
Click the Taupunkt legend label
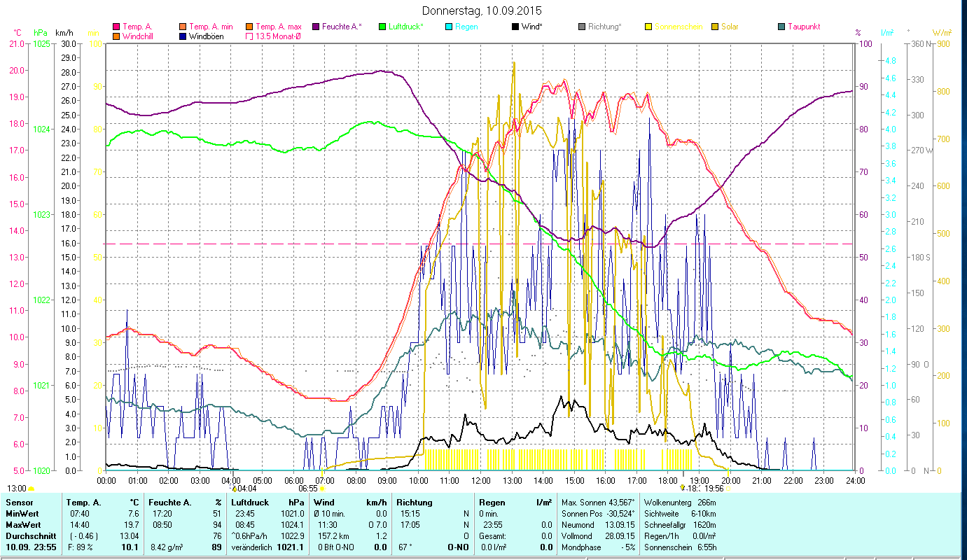point(804,27)
